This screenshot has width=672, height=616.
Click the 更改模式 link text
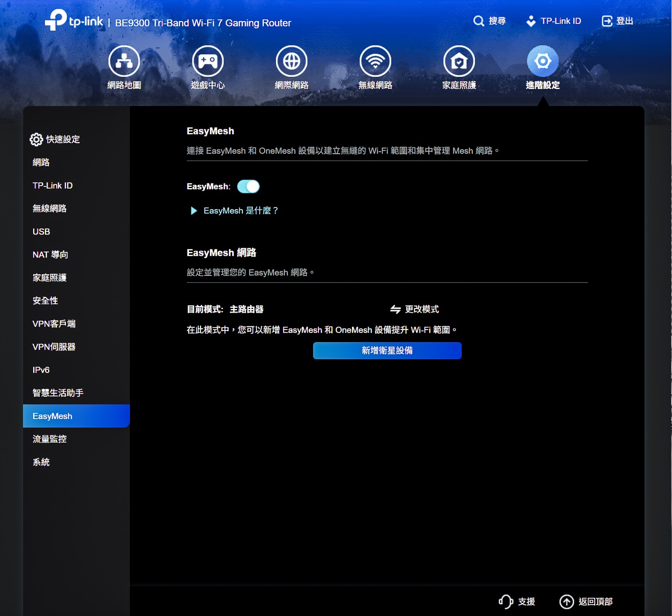(x=422, y=309)
